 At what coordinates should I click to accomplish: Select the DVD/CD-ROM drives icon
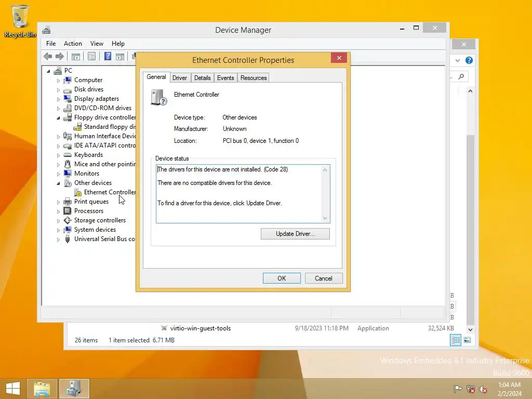(68, 108)
